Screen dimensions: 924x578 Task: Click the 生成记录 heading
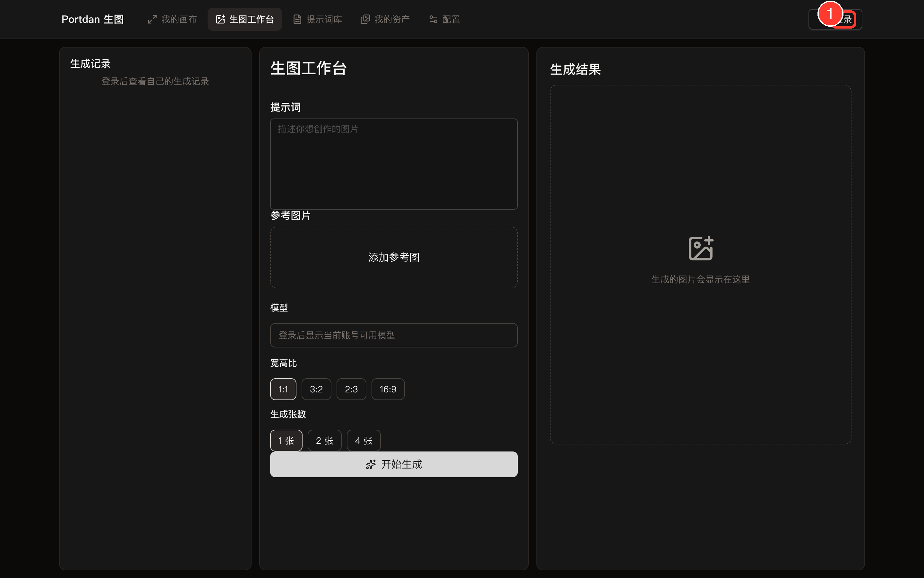90,64
